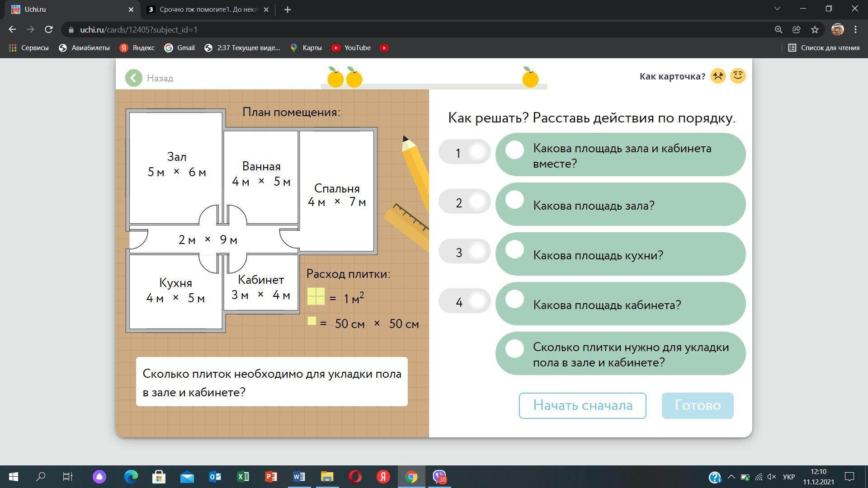Select circle for "Какова площадь зала?"

pyautogui.click(x=514, y=200)
